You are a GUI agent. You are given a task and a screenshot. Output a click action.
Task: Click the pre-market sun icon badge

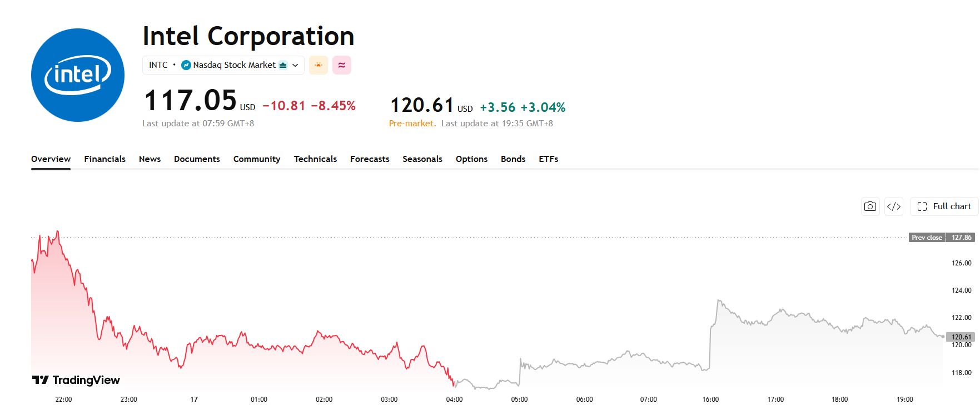point(319,65)
